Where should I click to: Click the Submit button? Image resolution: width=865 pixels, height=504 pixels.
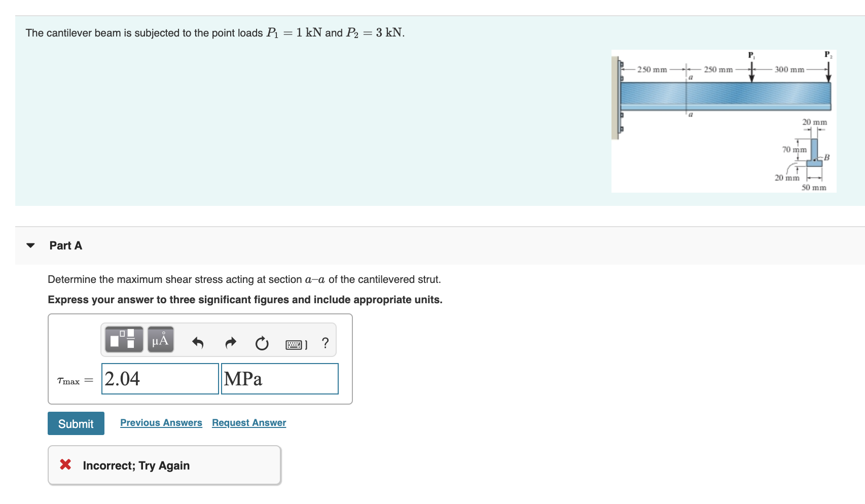(x=76, y=423)
